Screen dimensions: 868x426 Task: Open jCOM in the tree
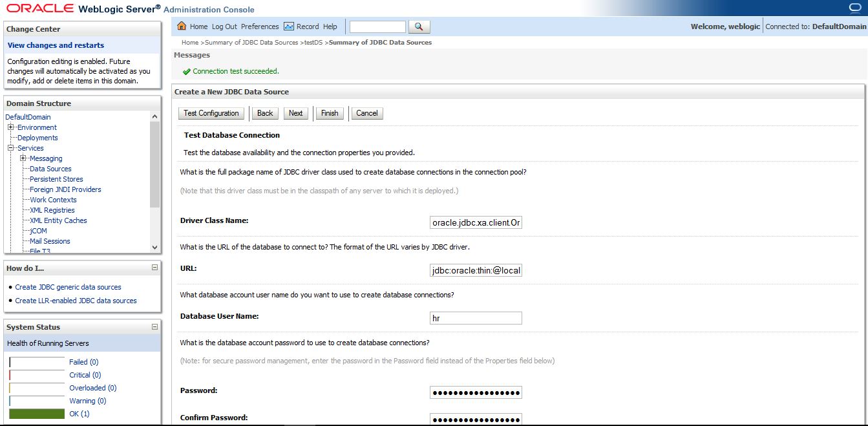(x=38, y=231)
